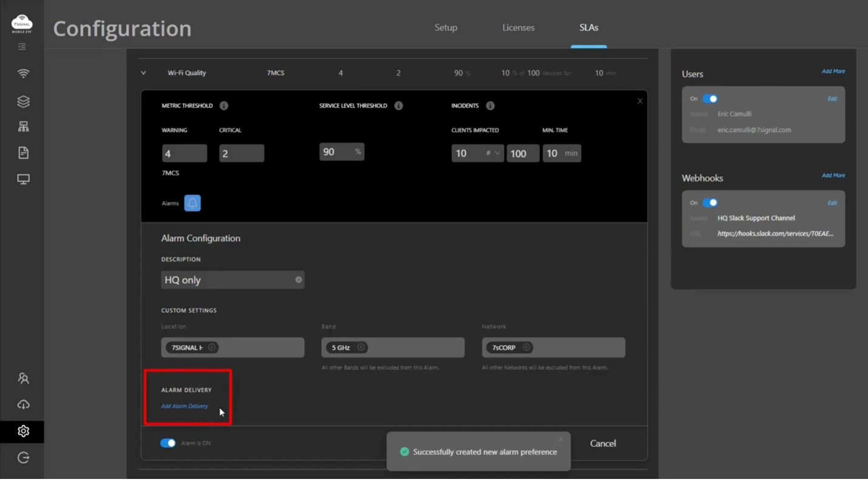The image size is (868, 482).
Task: Open the document reports sidebar icon
Action: [23, 153]
